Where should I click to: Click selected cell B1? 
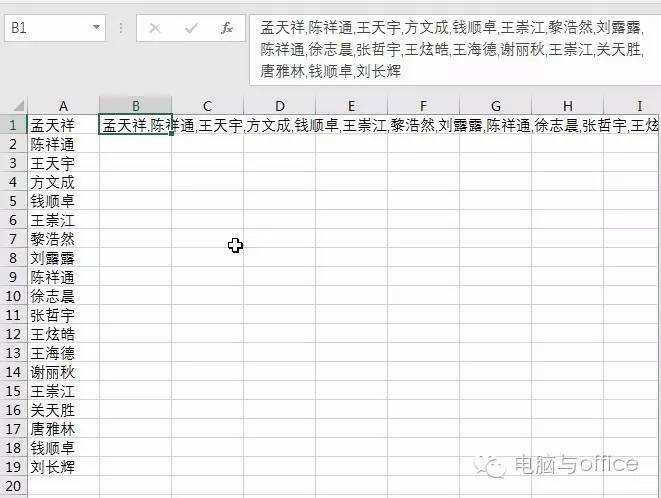click(135, 125)
